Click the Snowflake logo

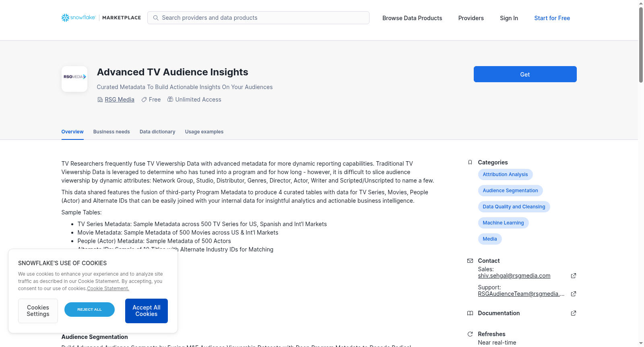click(x=78, y=18)
